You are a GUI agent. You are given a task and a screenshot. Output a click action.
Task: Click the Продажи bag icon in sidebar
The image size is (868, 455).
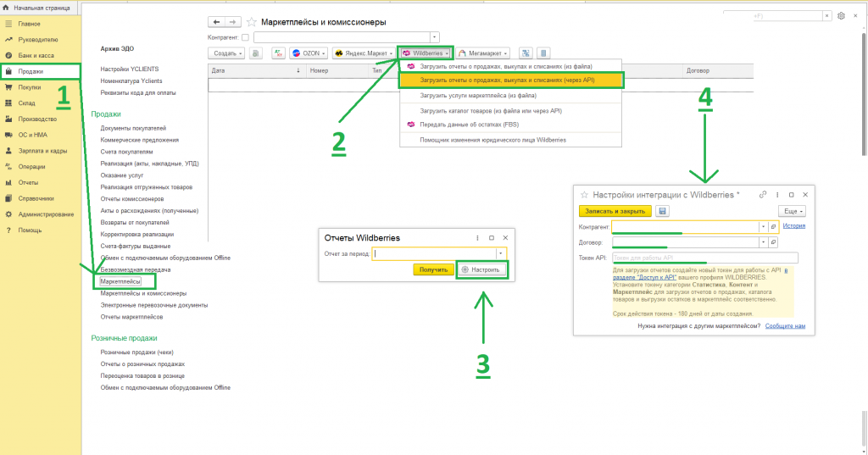[8, 71]
